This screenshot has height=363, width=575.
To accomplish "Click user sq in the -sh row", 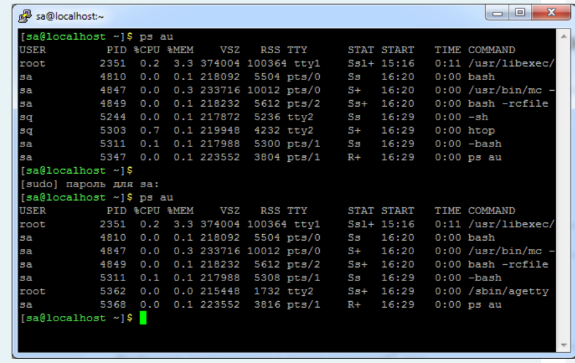I will coord(26,118).
